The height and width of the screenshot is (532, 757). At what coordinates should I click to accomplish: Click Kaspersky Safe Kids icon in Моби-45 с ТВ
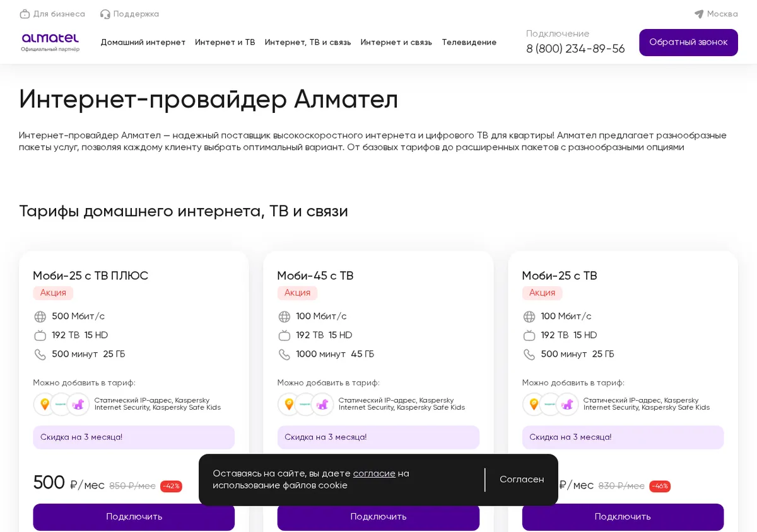[x=322, y=404]
